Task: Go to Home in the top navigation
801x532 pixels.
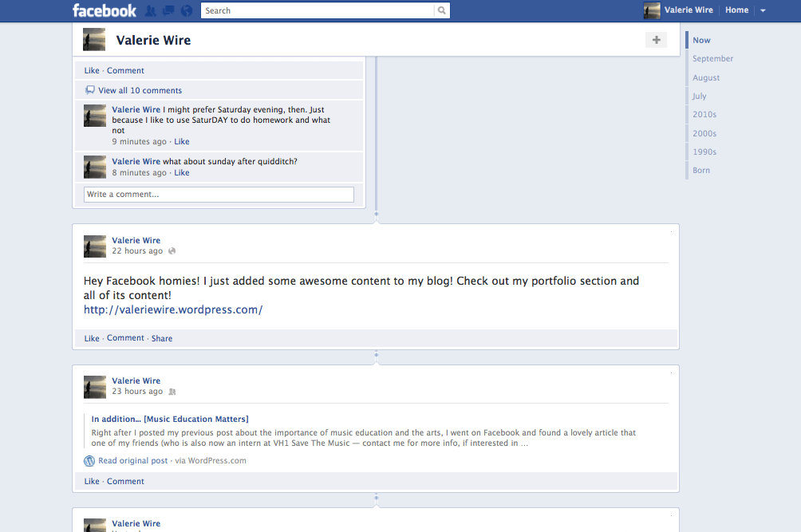Action: click(x=736, y=10)
